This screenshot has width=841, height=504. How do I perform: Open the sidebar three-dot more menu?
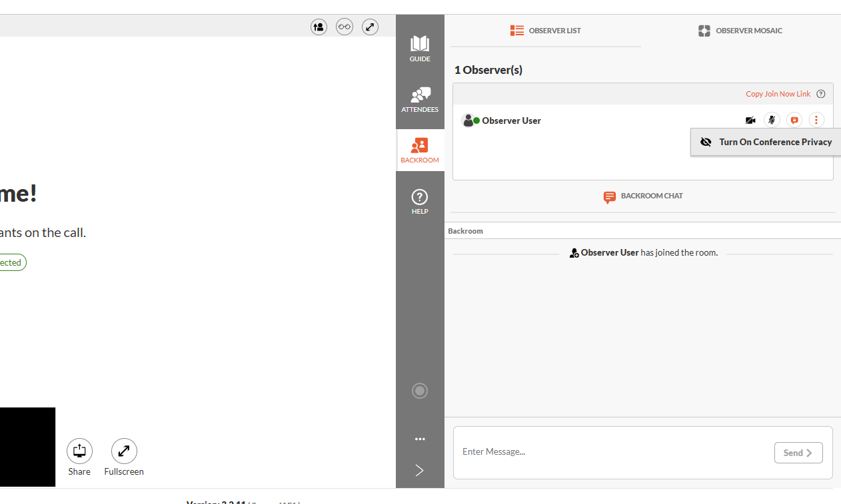tap(420, 439)
